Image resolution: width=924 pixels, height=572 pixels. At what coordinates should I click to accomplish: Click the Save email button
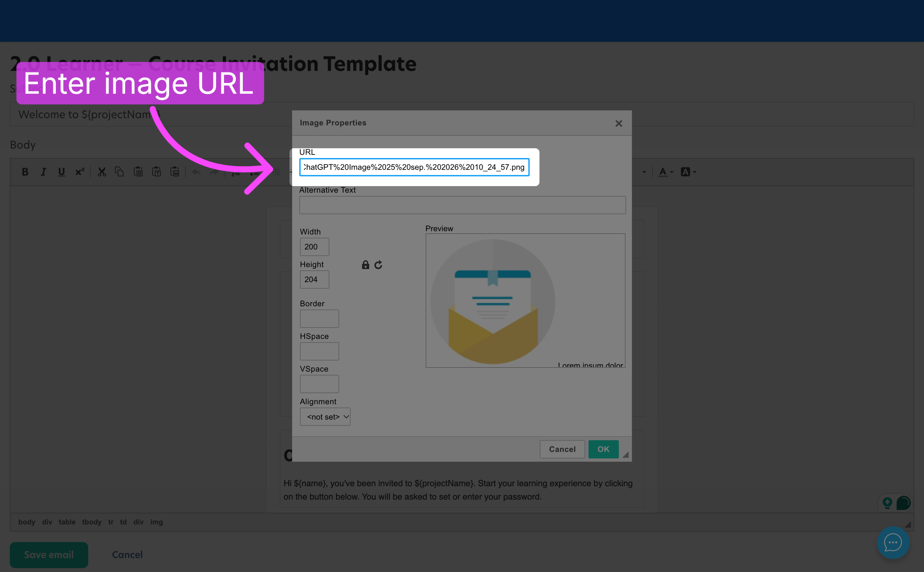tap(49, 555)
